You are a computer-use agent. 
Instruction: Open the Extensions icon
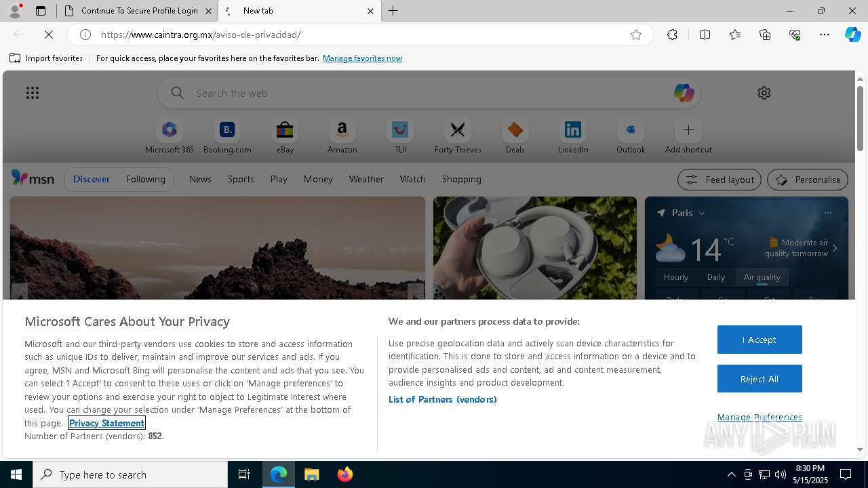click(672, 35)
